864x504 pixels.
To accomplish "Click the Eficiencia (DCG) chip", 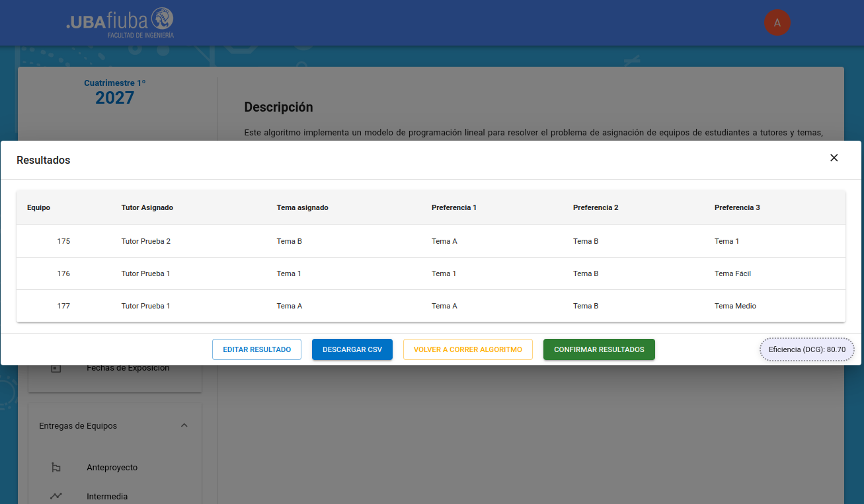I will pos(806,349).
